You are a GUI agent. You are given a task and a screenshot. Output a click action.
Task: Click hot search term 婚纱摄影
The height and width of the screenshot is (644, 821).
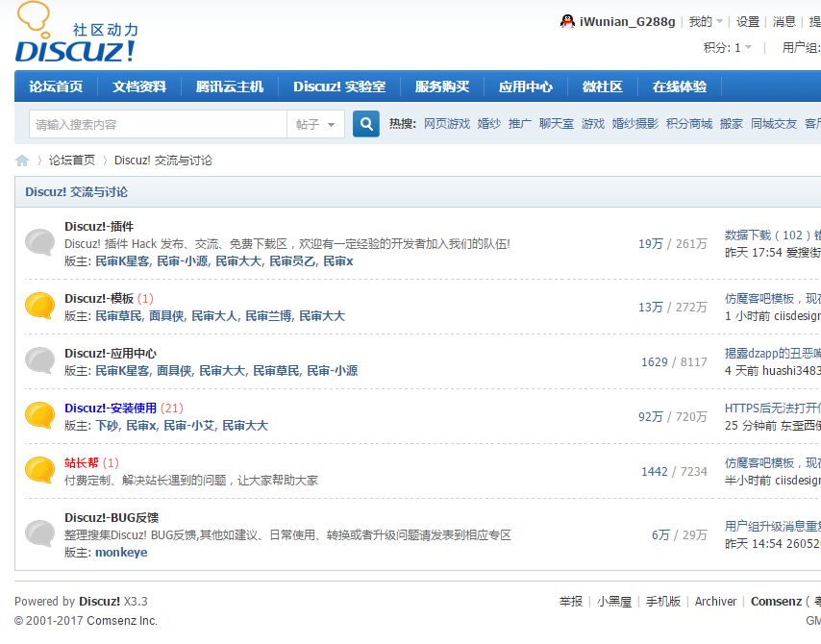[635, 124]
